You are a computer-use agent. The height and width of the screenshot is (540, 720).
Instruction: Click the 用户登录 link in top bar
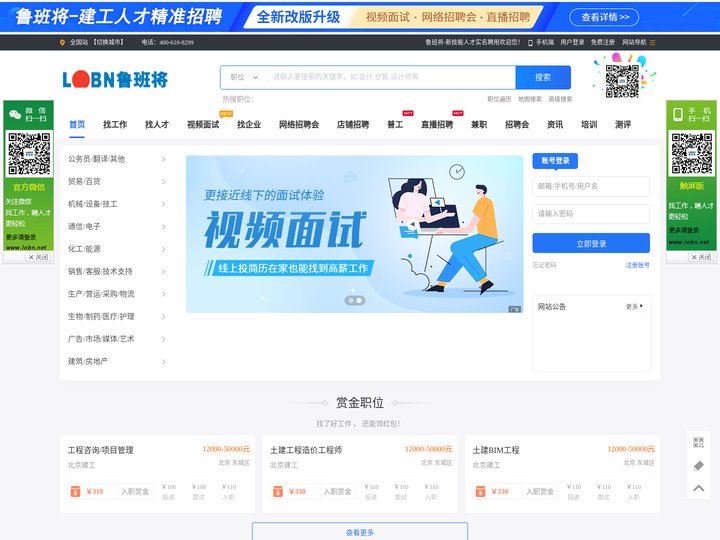(572, 42)
